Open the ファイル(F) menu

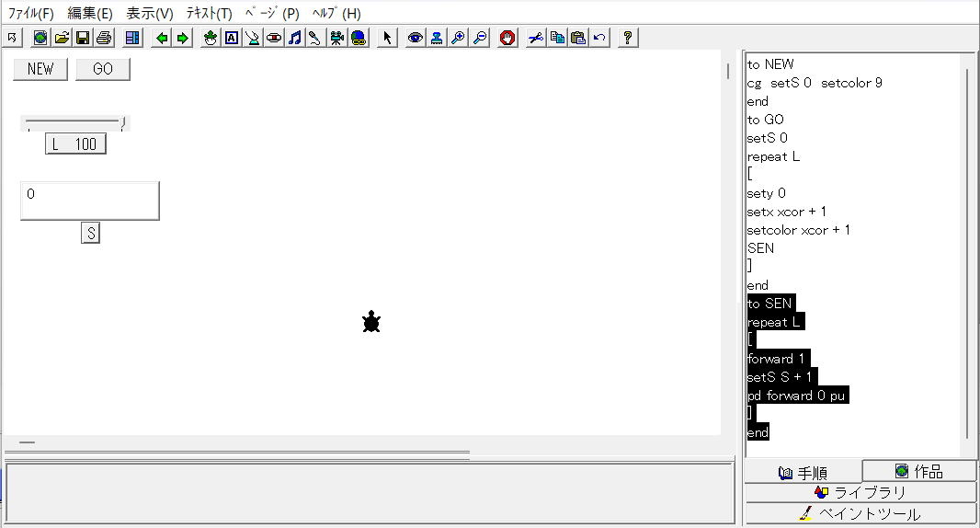pyautogui.click(x=30, y=13)
